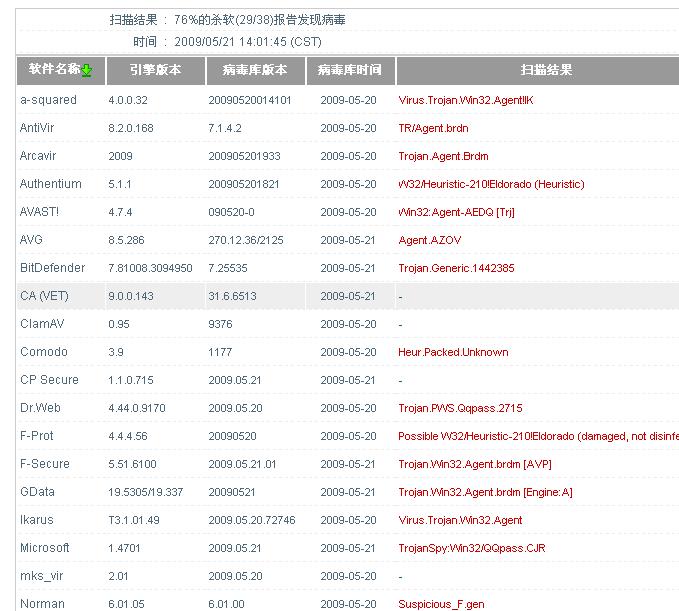Click engine version 7.81008.3094950
Image resolution: width=679 pixels, height=611 pixels.
[x=150, y=268]
